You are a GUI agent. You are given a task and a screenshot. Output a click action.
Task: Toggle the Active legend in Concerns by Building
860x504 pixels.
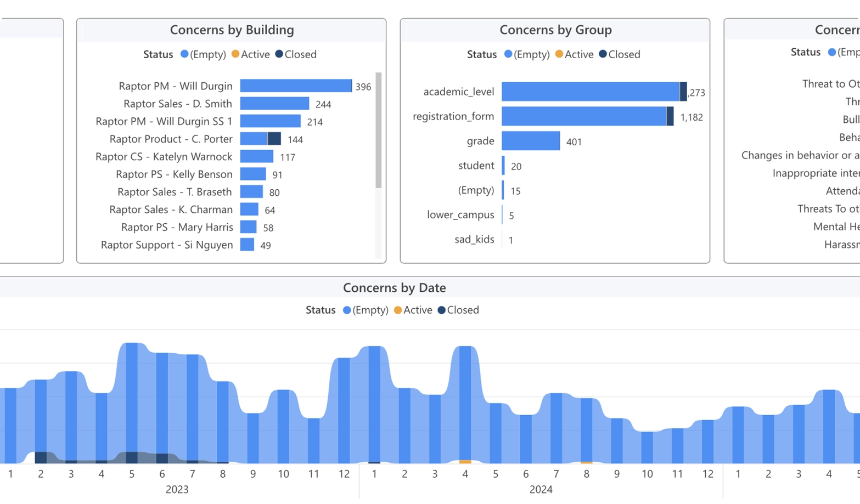coord(251,54)
